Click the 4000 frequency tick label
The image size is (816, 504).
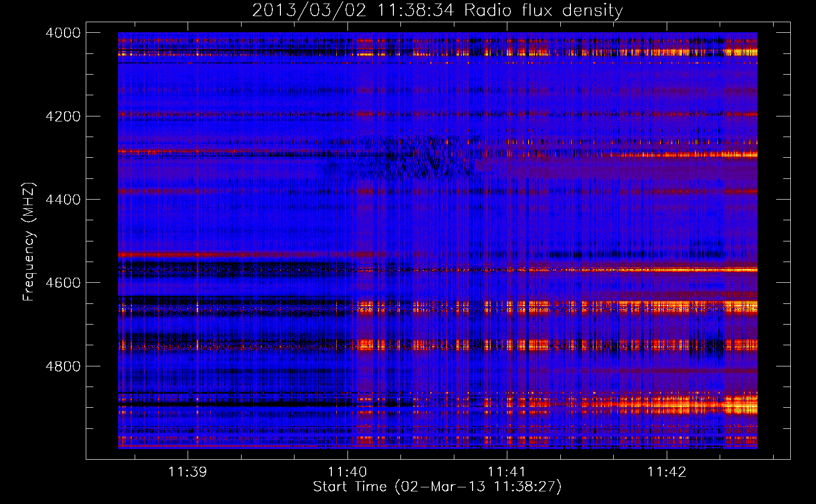tap(63, 33)
